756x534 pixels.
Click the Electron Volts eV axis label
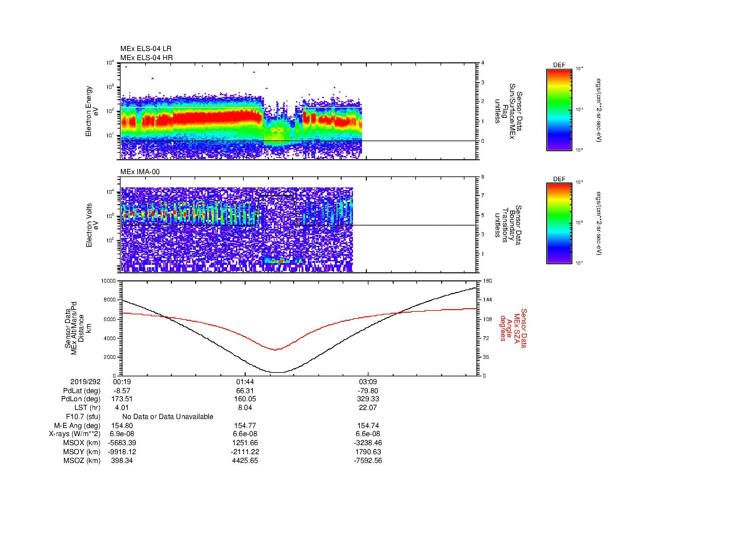point(92,225)
